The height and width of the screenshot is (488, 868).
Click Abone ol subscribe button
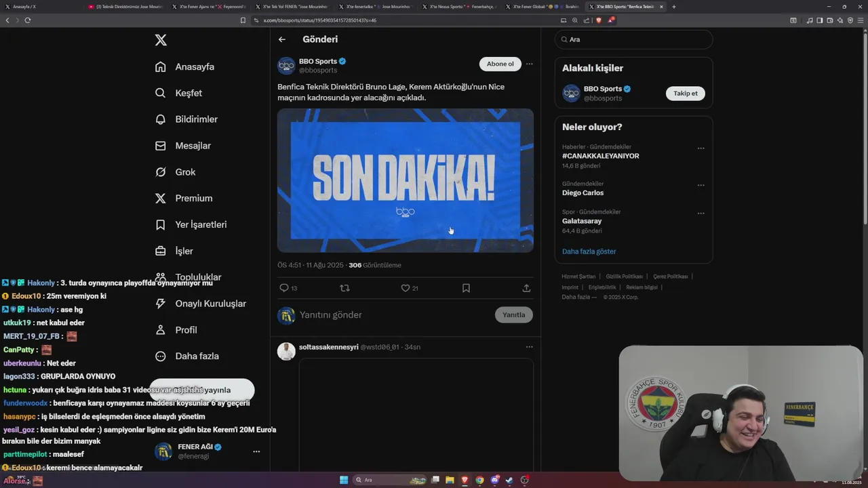(500, 64)
